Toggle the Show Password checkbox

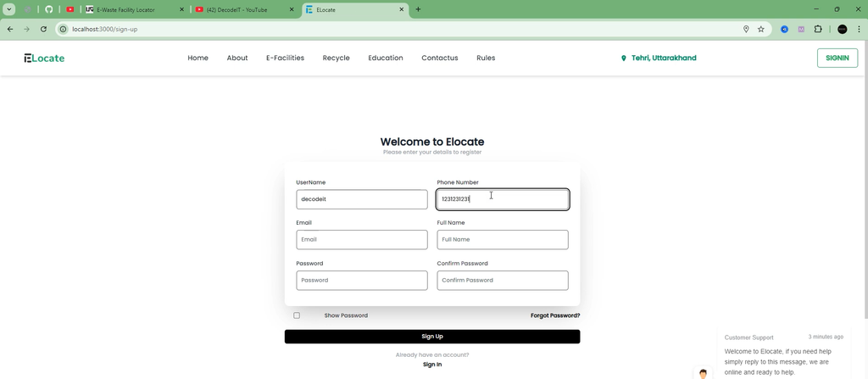pos(297,315)
